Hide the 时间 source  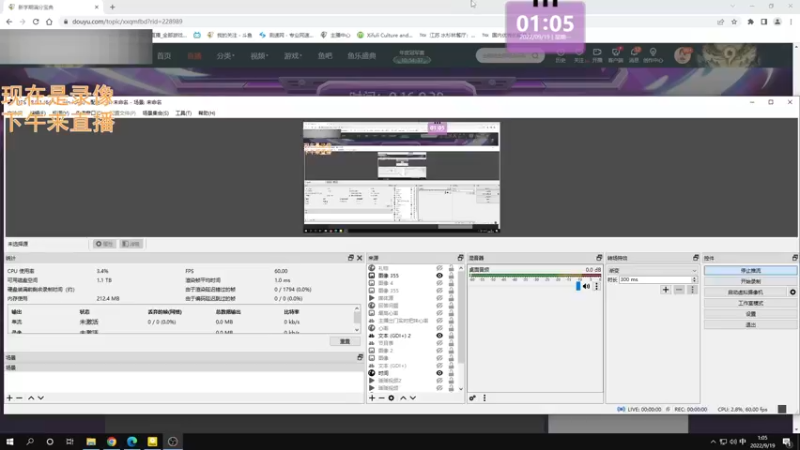click(439, 373)
